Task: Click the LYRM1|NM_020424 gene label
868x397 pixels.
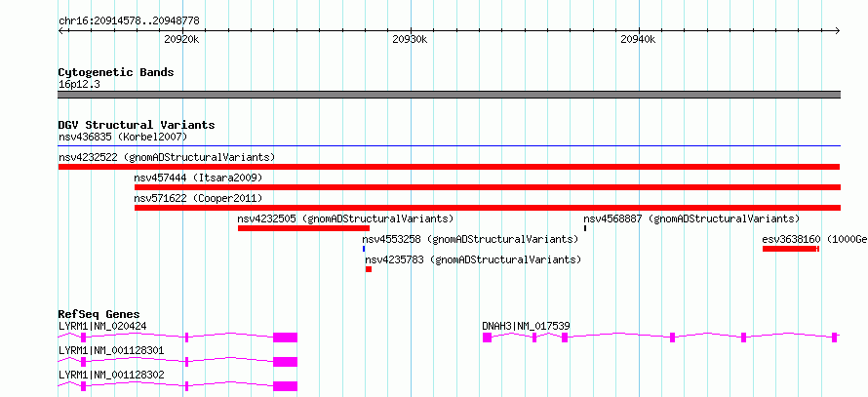Action: coord(102,326)
